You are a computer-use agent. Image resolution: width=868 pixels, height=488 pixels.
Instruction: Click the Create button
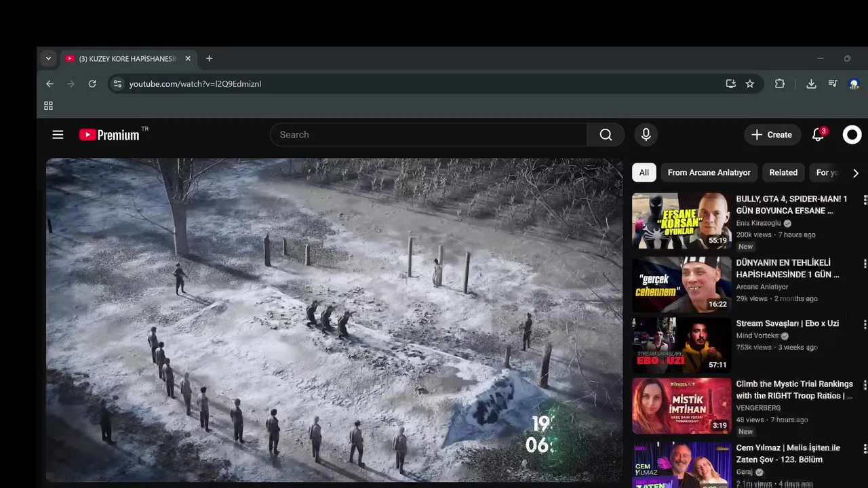tap(772, 135)
